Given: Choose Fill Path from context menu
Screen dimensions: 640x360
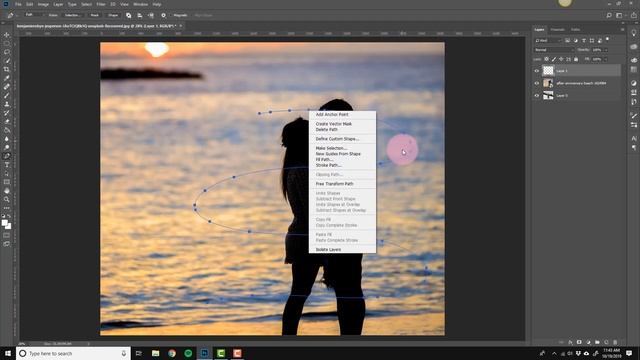Looking at the screenshot, I should [x=324, y=160].
